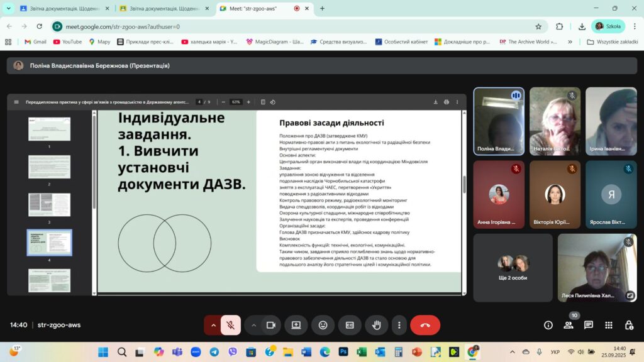
Task: Open the Gmail bookmark
Action: (x=35, y=42)
